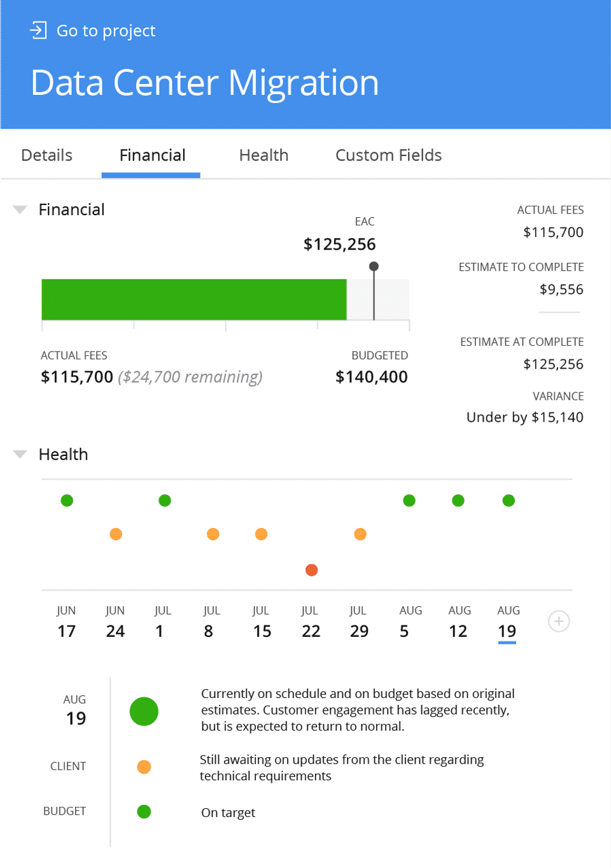The height and width of the screenshot is (868, 611).
Task: Click the orange Client status dot
Action: (144, 767)
